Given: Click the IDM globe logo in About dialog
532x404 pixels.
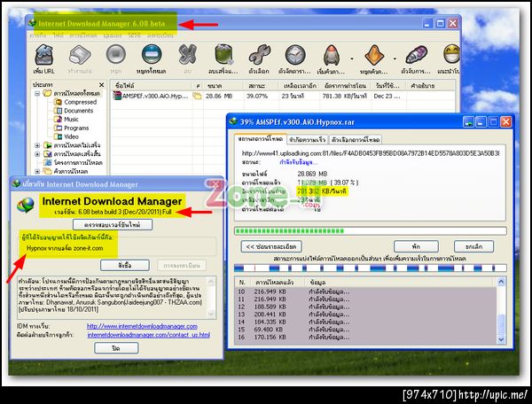Looking at the screenshot, I should pos(26,205).
